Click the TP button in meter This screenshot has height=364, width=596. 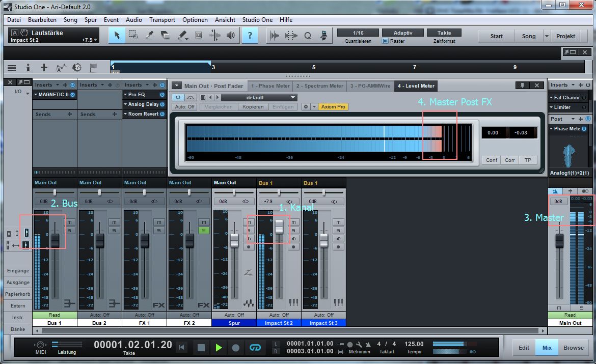[x=528, y=160]
